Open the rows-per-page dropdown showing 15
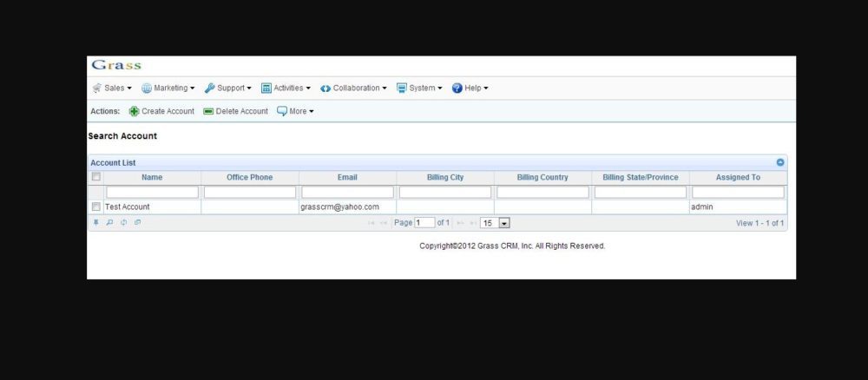Image resolution: width=868 pixels, height=380 pixels. 503,223
